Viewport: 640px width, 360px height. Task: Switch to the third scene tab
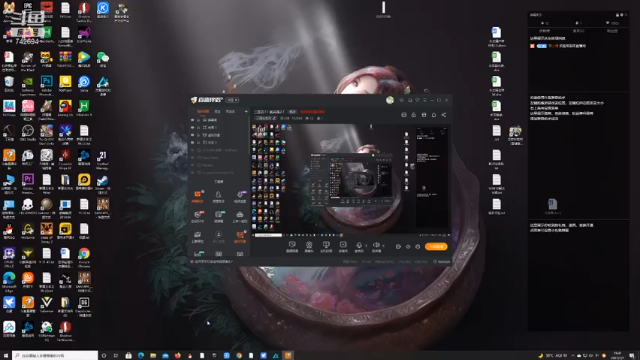click(x=230, y=111)
